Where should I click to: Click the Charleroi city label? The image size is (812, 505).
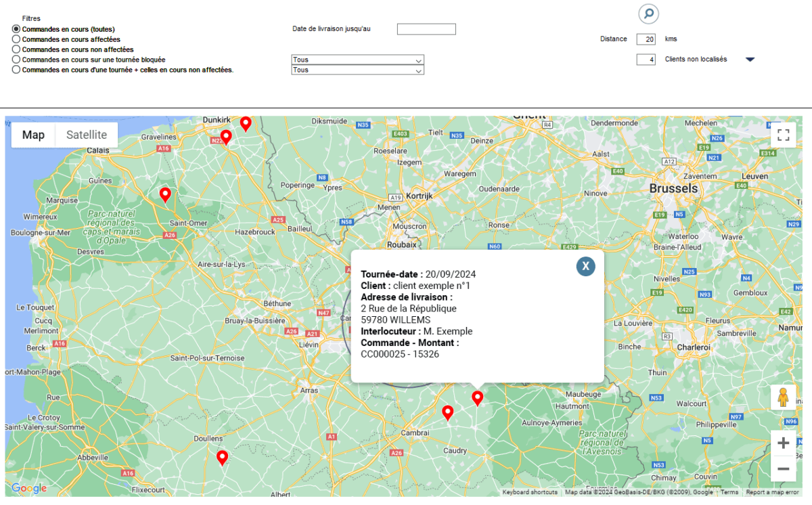point(694,347)
